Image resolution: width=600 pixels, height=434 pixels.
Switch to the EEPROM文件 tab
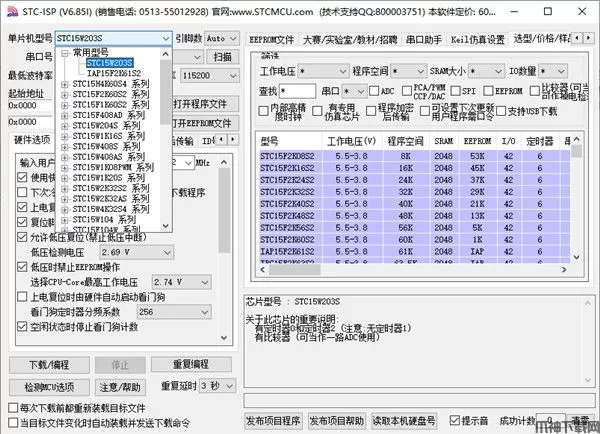tap(271, 39)
